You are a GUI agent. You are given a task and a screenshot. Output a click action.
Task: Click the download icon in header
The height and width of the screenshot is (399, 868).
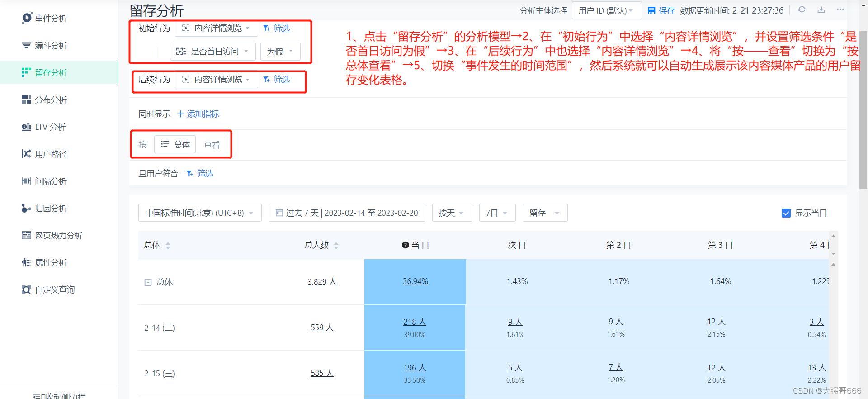(x=821, y=9)
